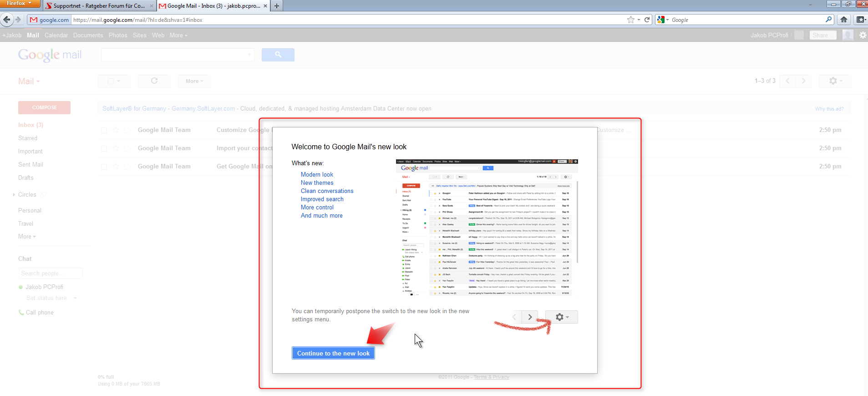Switch to the Supportnet tab

99,6
